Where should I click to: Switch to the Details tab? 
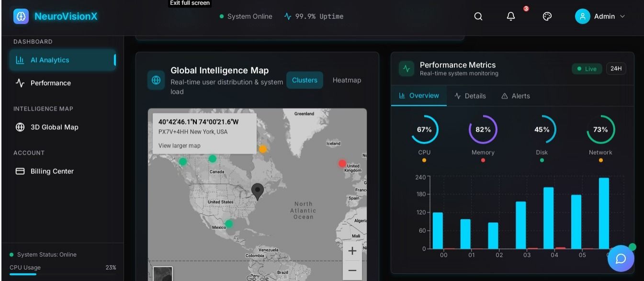pyautogui.click(x=470, y=96)
